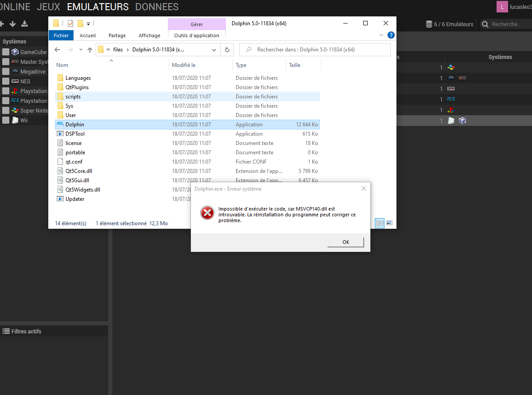Switch Explorer to details view icon

click(x=380, y=223)
